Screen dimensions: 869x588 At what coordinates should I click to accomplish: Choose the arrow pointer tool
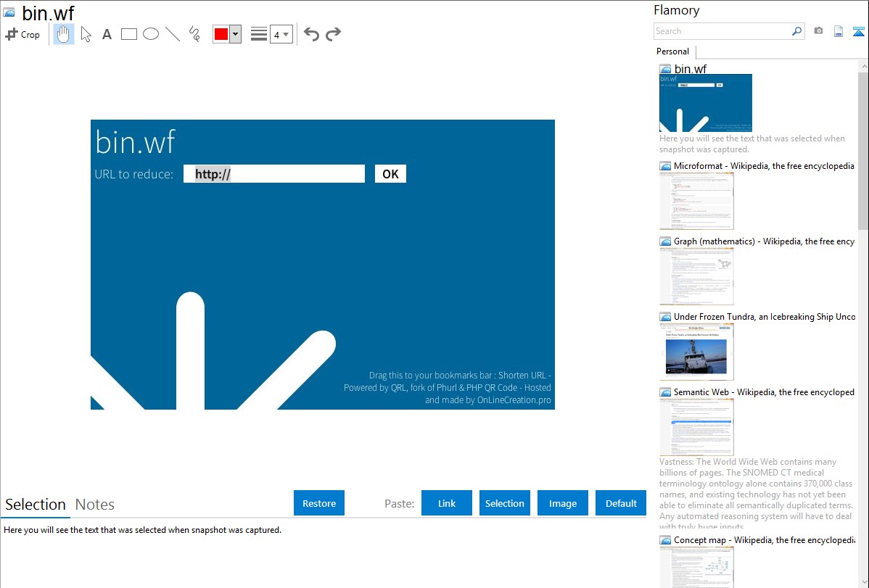(86, 34)
